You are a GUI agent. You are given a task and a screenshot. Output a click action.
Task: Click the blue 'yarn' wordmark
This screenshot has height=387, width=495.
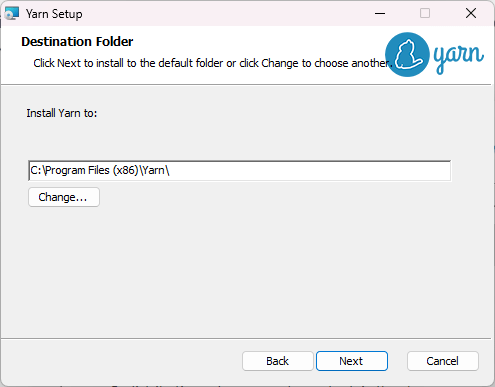pyautogui.click(x=459, y=57)
